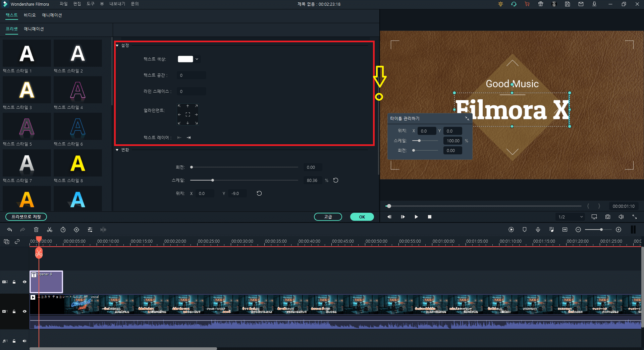Screen dimensions: 644x350
Task: Click the undo arrow in timeline toolbar
Action: (9, 230)
